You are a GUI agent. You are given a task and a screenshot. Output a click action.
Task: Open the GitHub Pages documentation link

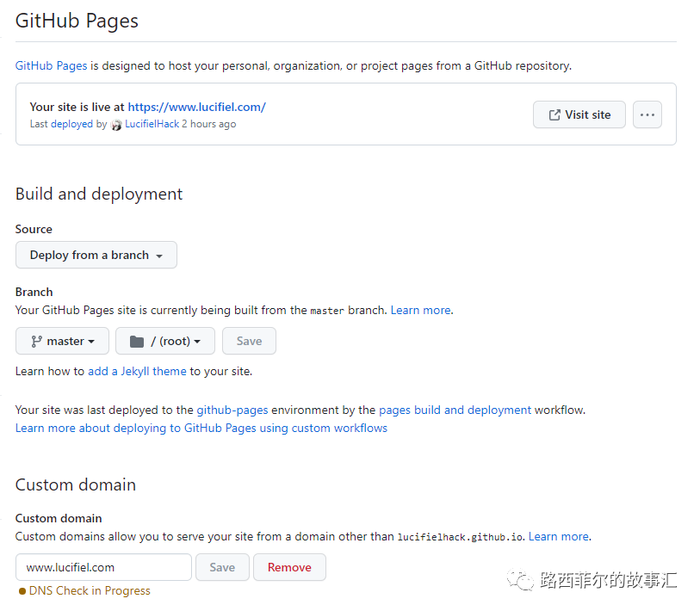pos(51,65)
